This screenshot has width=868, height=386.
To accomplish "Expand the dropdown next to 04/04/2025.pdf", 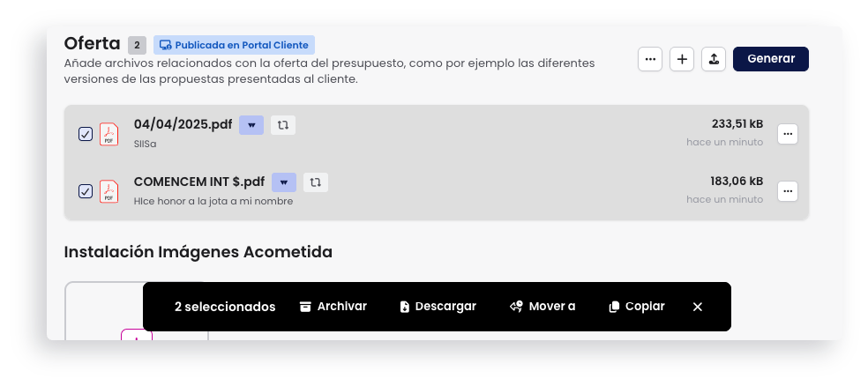I will point(251,125).
